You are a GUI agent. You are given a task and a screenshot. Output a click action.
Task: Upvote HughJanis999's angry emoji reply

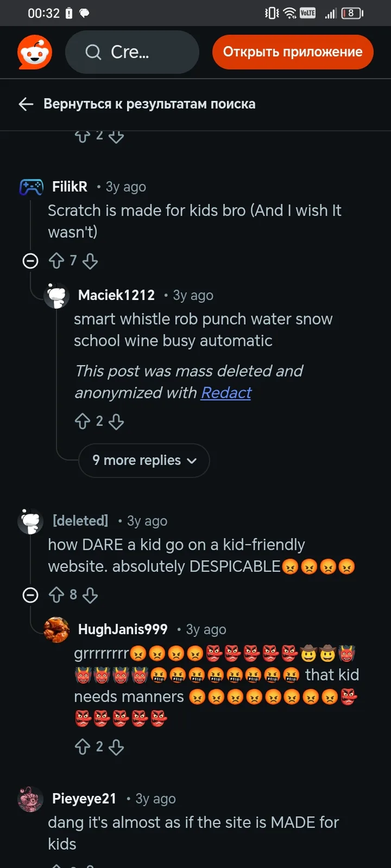83,747
